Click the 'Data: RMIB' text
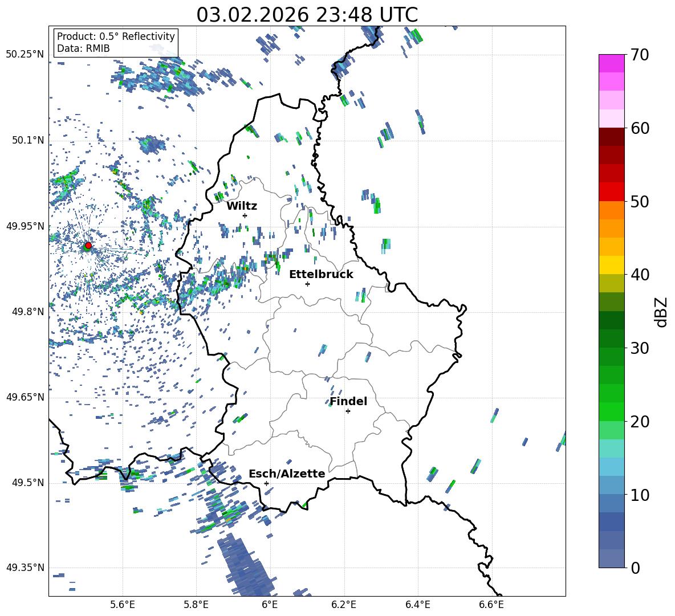Image resolution: width=675 pixels, height=616 pixels. tap(83, 48)
